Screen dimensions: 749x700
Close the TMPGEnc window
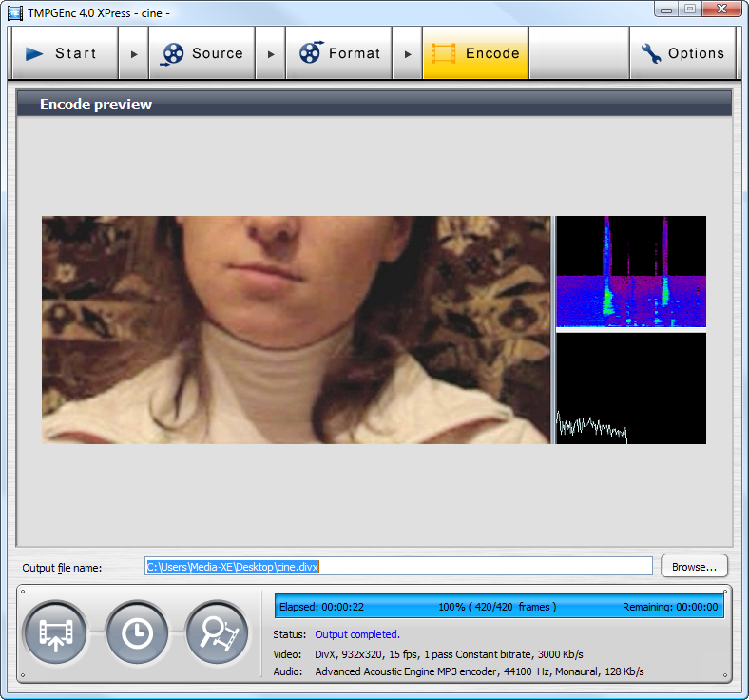pos(721,10)
